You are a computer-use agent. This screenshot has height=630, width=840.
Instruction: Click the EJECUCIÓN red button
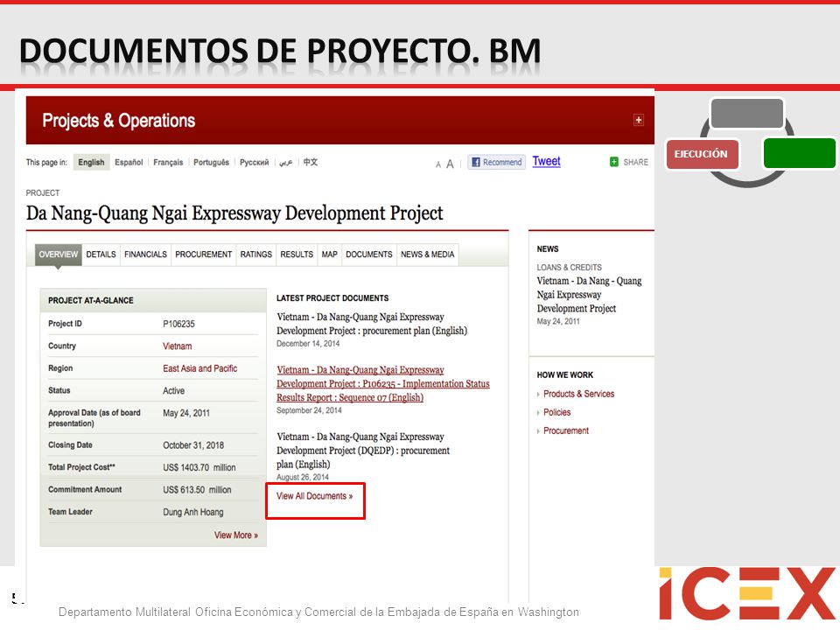[701, 154]
